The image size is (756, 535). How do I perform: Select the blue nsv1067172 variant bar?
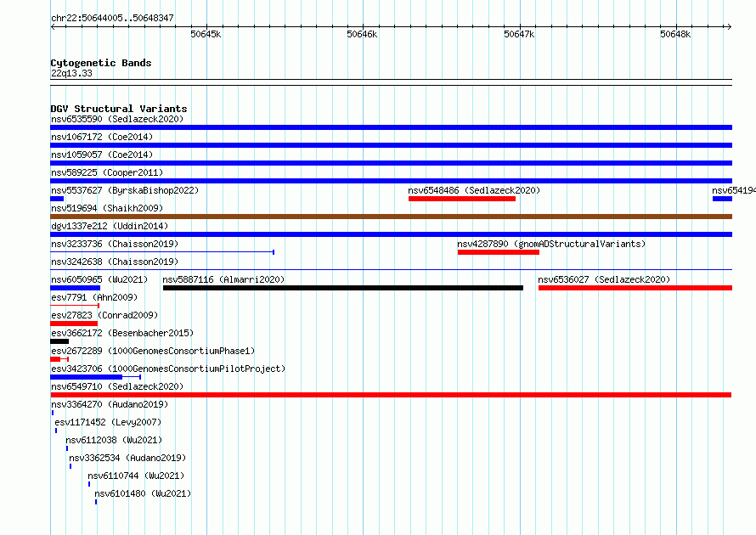click(x=391, y=145)
